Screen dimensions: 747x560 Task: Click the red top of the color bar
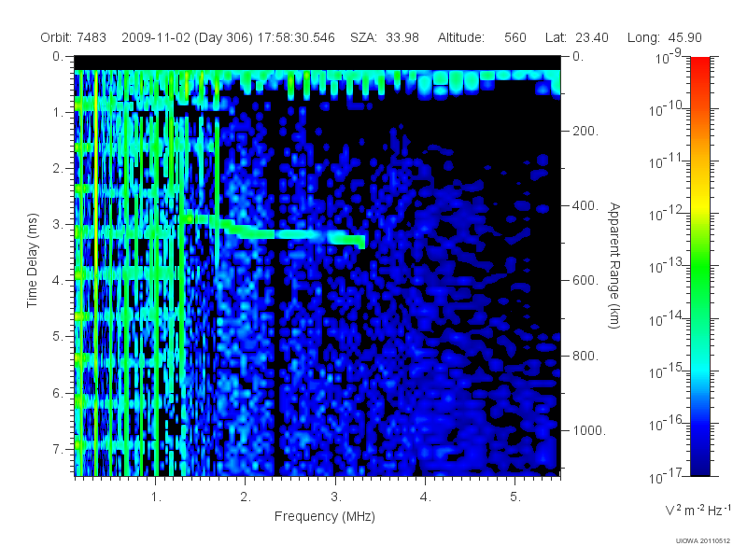(x=700, y=64)
